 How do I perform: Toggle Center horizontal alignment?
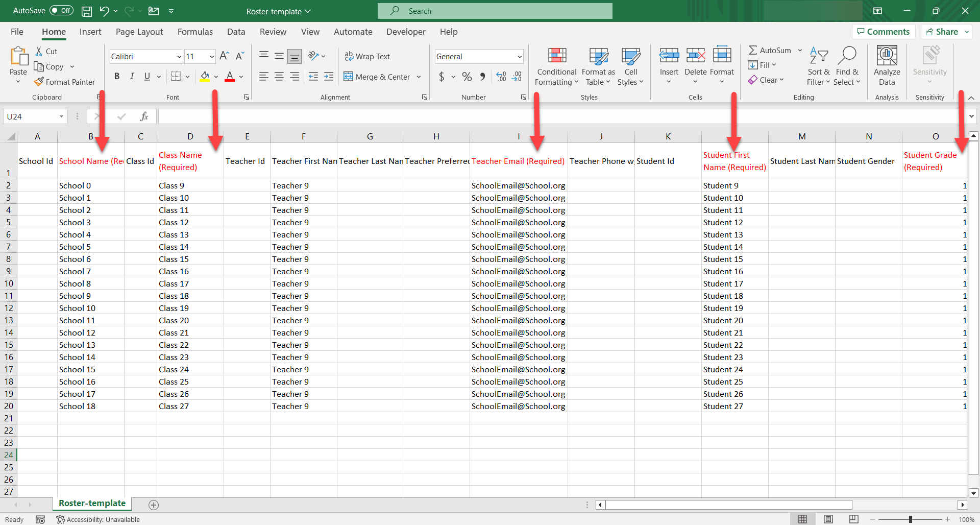[x=279, y=77]
